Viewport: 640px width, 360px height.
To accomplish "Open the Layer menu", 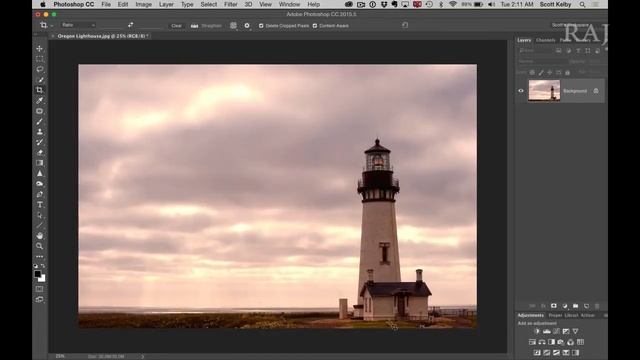I will coord(166,4).
